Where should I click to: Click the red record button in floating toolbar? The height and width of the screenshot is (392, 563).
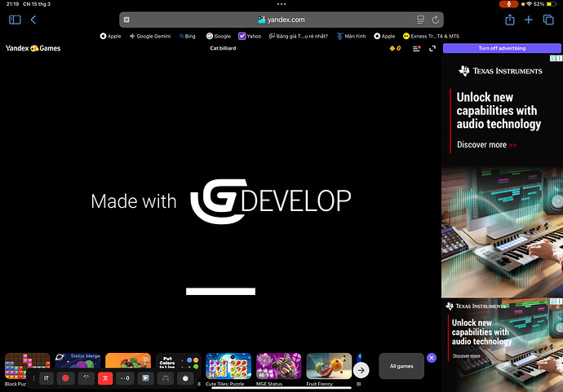66,378
